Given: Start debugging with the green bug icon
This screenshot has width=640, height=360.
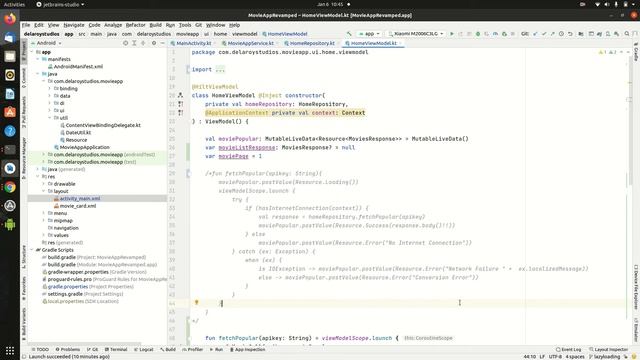Looking at the screenshot, I should [x=478, y=34].
